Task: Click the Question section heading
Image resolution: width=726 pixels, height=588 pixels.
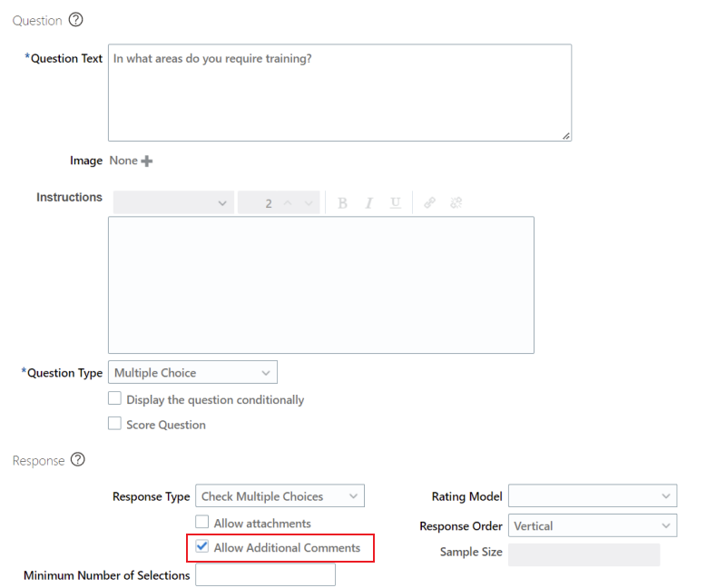Action: point(37,21)
